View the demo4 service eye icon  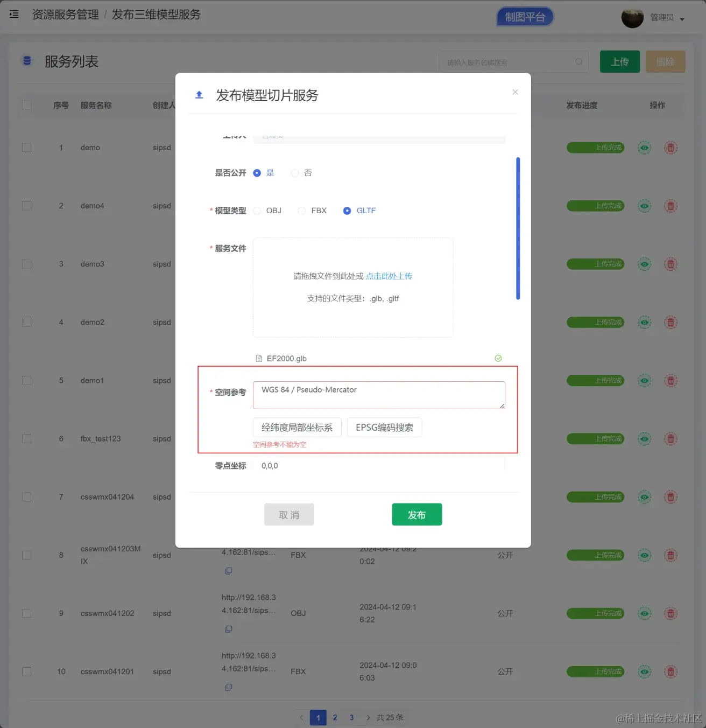644,206
